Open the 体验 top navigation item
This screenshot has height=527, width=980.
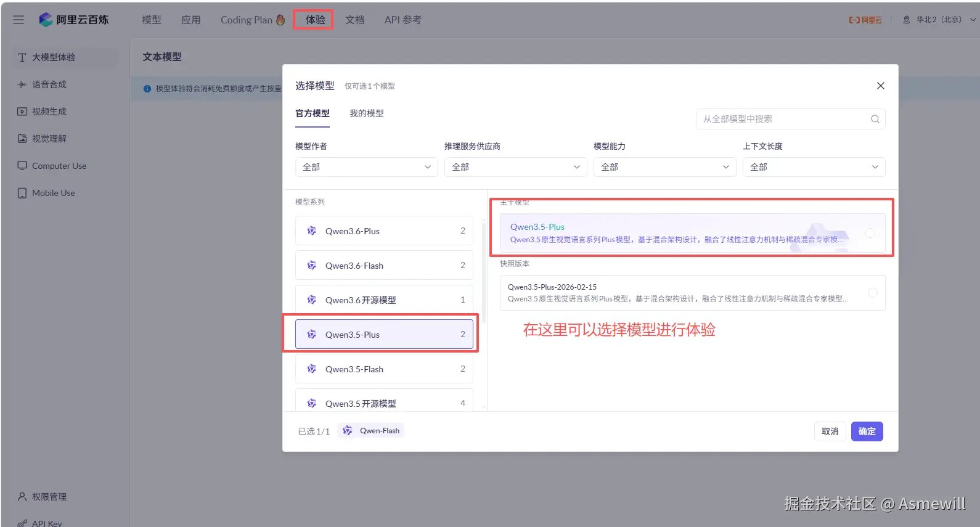316,20
